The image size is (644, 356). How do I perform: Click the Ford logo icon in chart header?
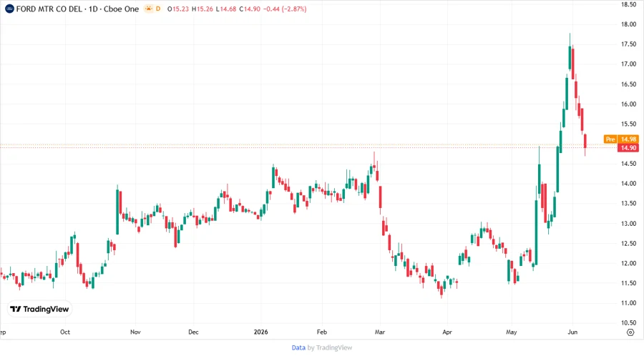(x=9, y=9)
